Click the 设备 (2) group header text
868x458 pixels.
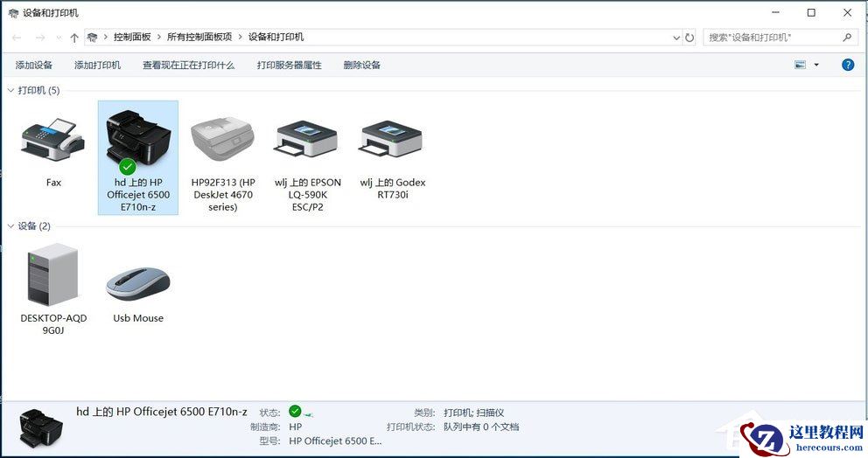tap(34, 226)
